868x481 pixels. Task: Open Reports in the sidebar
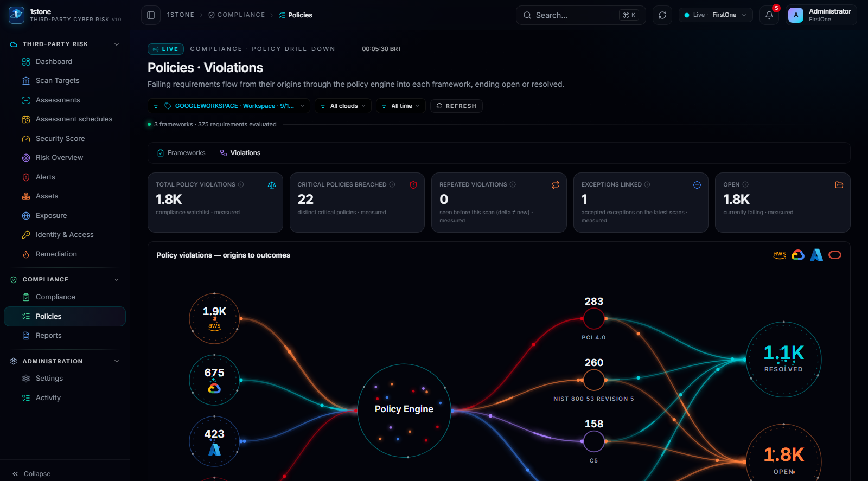[x=65, y=336]
